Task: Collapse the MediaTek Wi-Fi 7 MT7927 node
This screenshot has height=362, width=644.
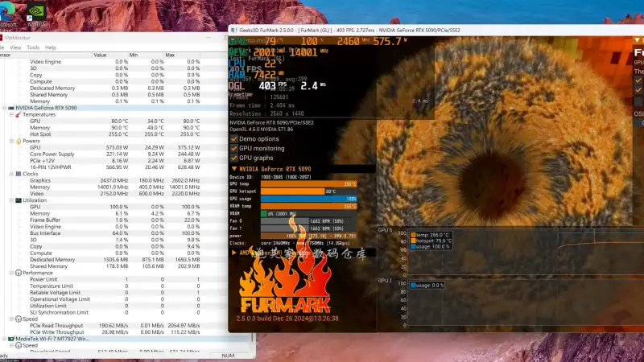Action: [x=5, y=339]
